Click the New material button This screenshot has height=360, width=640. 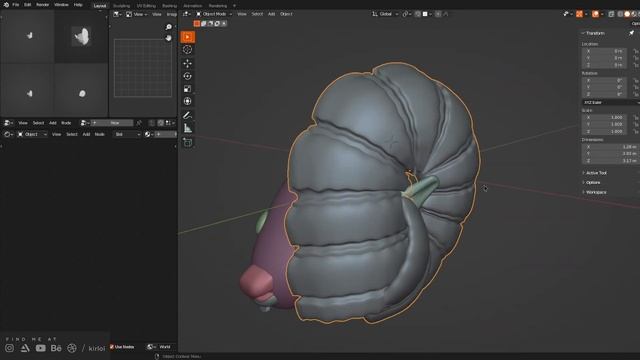coord(112,123)
